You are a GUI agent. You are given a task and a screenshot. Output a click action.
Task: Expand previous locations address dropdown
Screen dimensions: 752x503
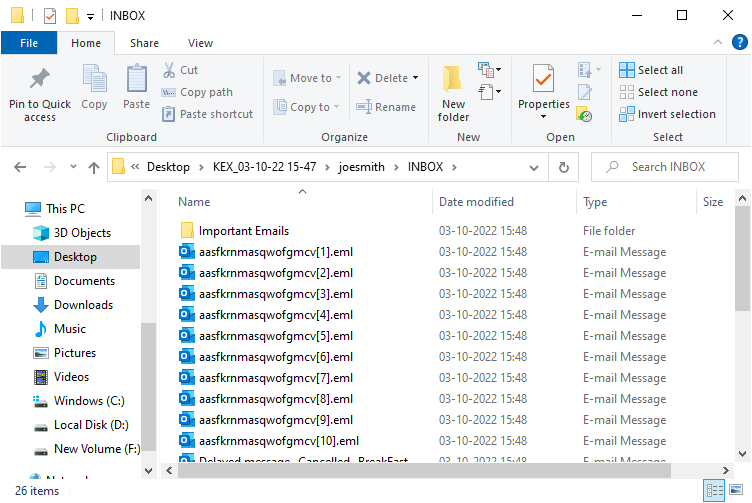(x=533, y=167)
